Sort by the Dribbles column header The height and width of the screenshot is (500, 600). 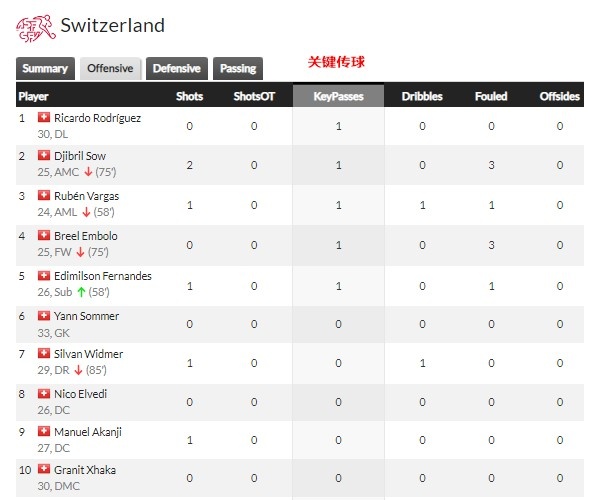point(422,96)
